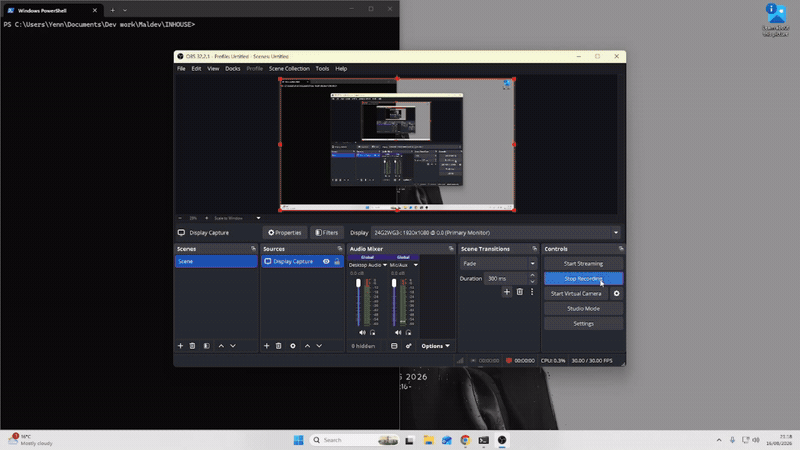Remove scene transition with trash icon
Image resolution: width=800 pixels, height=450 pixels.
(519, 292)
